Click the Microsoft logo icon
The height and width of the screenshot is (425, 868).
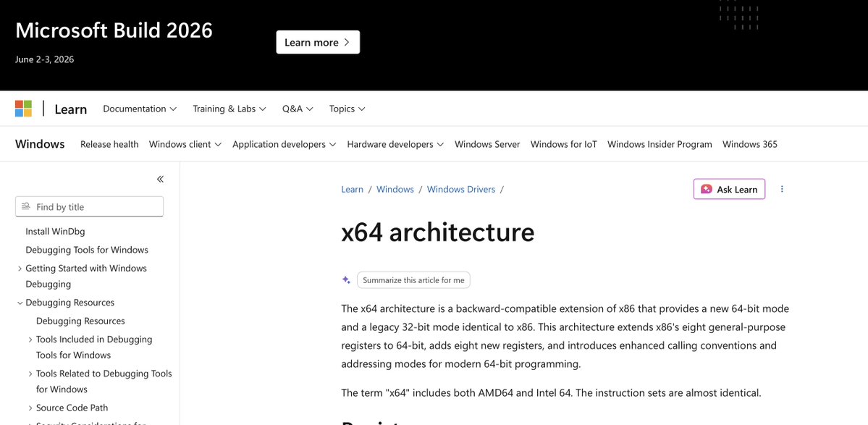click(23, 109)
